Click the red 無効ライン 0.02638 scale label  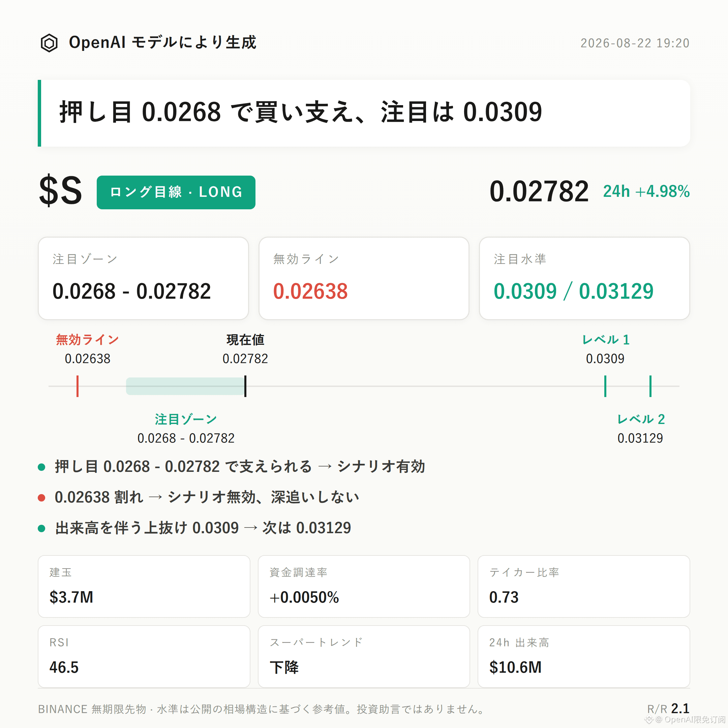[87, 349]
